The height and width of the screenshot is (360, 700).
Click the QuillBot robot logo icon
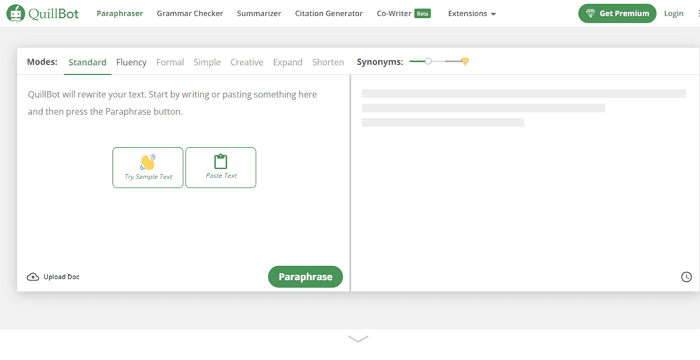[16, 13]
